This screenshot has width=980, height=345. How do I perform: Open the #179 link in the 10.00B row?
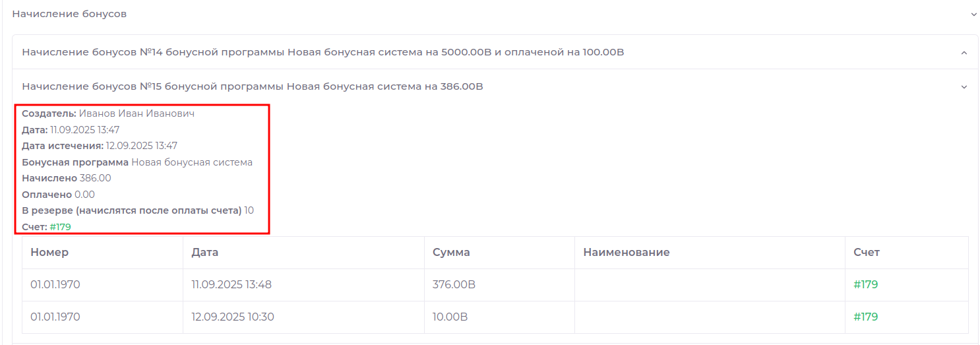(x=865, y=317)
